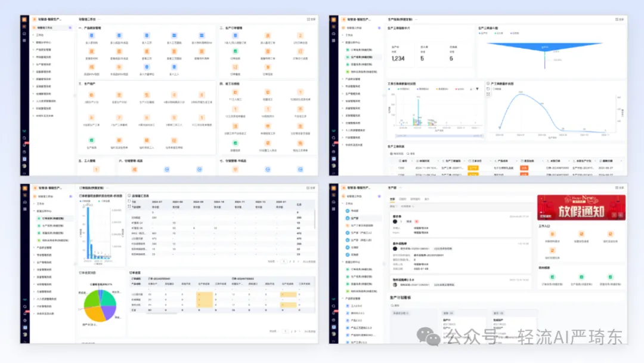
Task: Click the line chart curve peak in production report window
Action: point(521,95)
